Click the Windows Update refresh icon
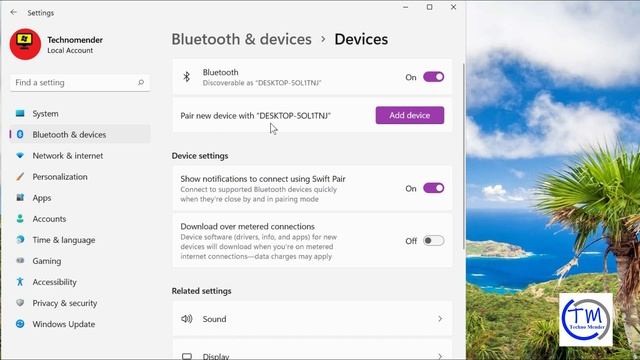The width and height of the screenshot is (640, 360). [x=20, y=324]
